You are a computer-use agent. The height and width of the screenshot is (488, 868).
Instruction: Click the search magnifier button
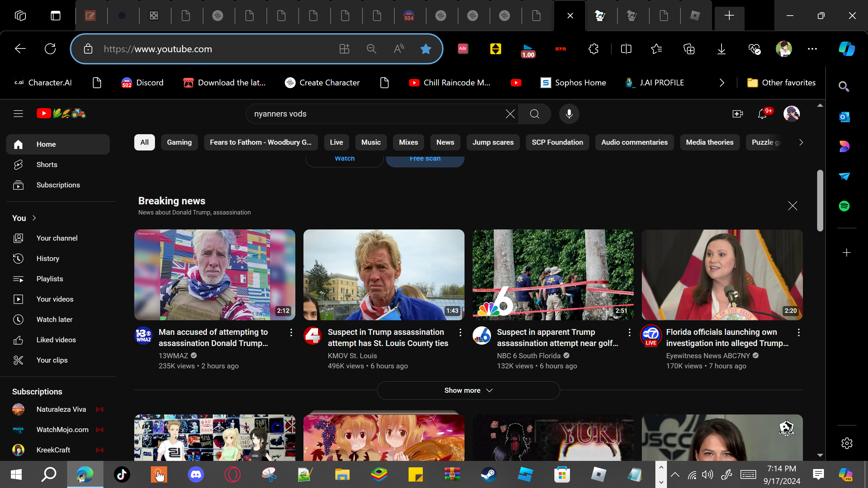click(534, 114)
